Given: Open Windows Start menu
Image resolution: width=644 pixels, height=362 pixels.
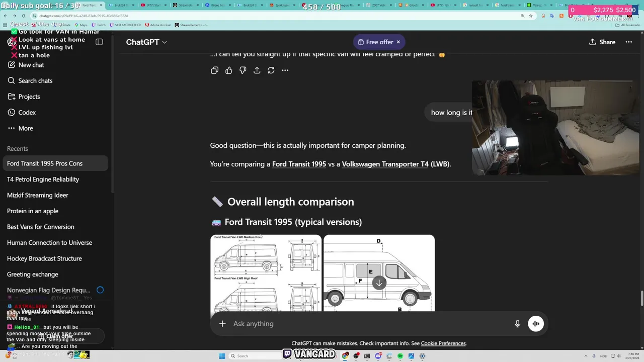Looking at the screenshot, I should point(222,356).
